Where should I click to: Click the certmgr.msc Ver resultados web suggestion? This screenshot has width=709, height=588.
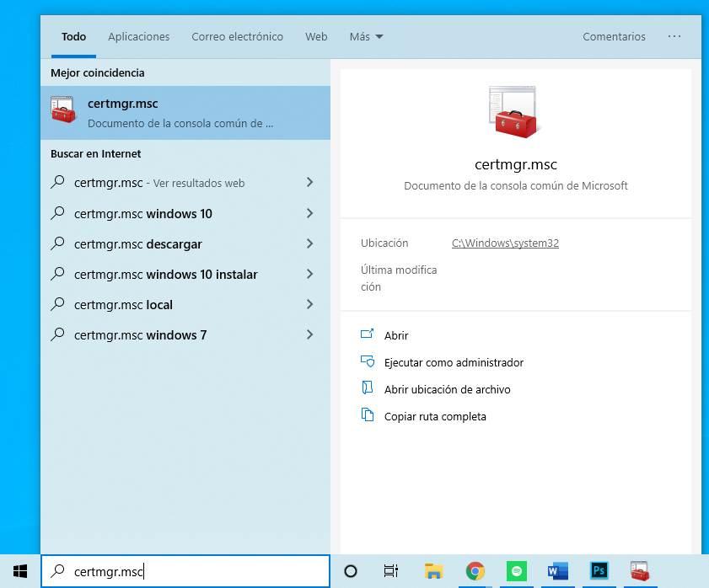click(x=185, y=183)
